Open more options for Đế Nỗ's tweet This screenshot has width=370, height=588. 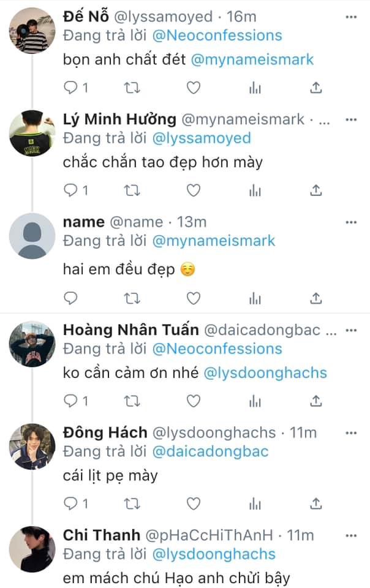[x=350, y=17]
